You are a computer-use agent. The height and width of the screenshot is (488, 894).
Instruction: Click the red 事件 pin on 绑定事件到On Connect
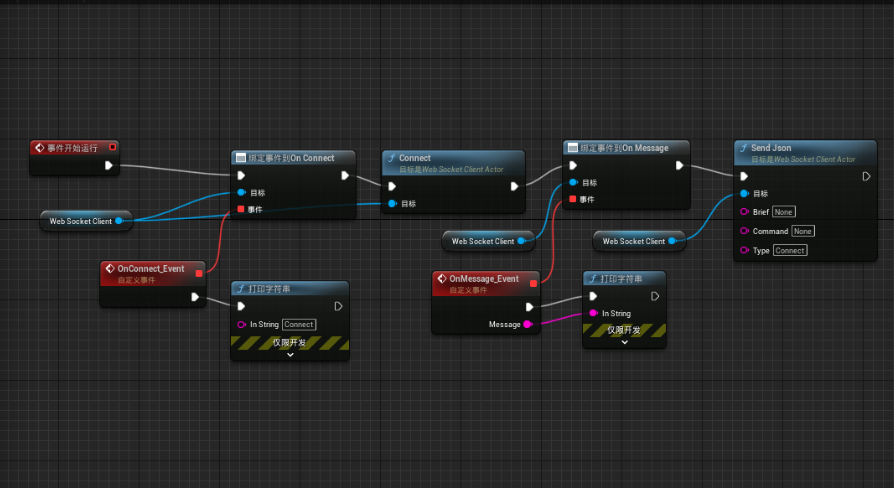(241, 209)
